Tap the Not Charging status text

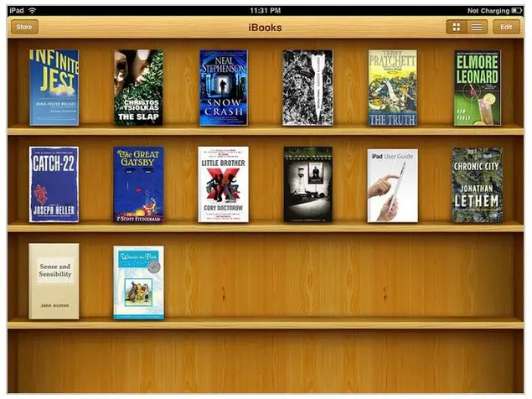488,11
